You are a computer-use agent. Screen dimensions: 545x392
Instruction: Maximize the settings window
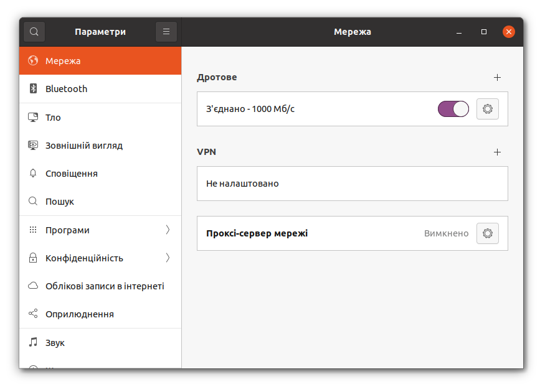tap(484, 32)
